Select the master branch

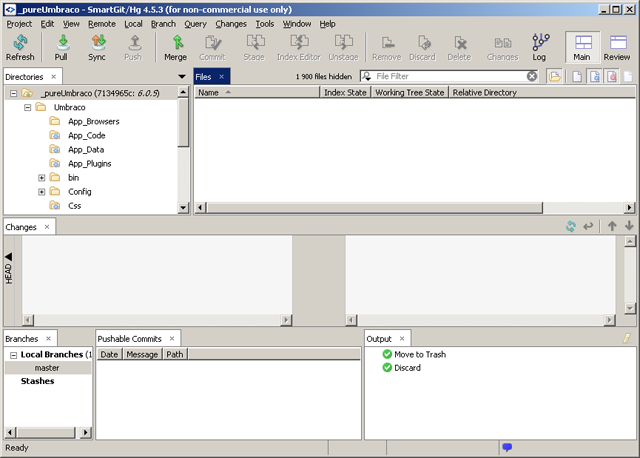(x=47, y=368)
